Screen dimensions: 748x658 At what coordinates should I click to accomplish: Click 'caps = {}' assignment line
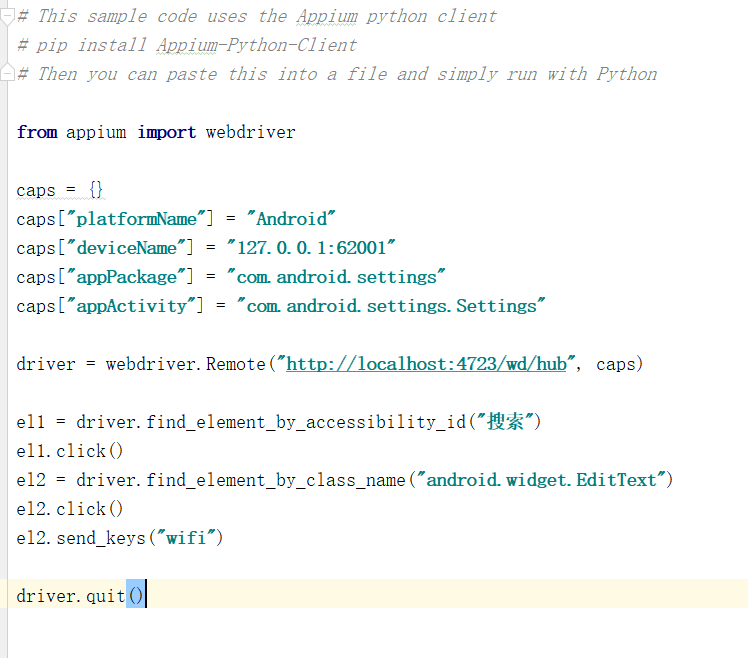pos(60,190)
